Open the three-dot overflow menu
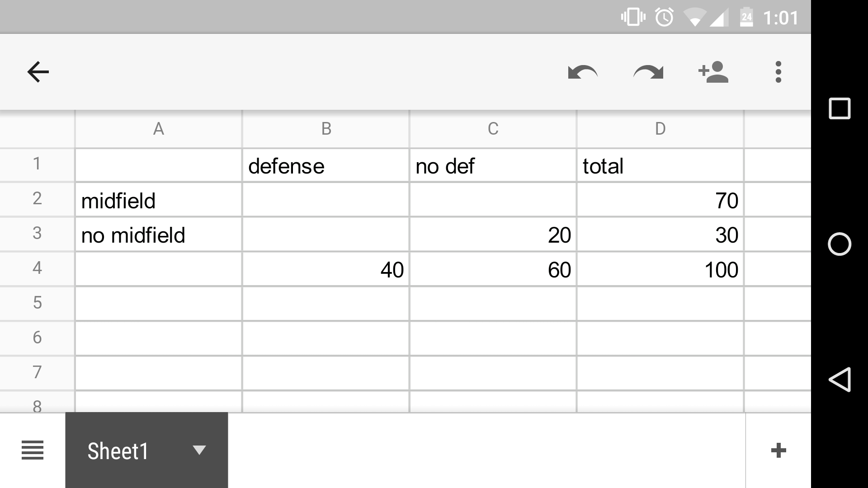 (778, 72)
